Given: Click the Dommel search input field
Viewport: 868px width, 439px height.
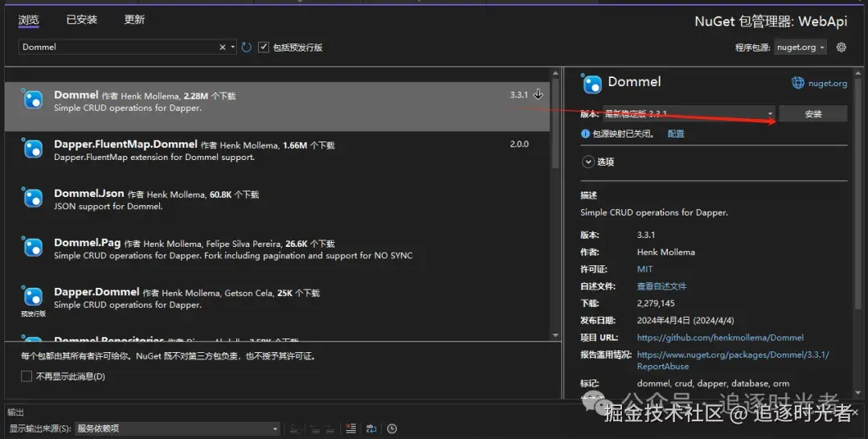Looking at the screenshot, I should point(119,47).
